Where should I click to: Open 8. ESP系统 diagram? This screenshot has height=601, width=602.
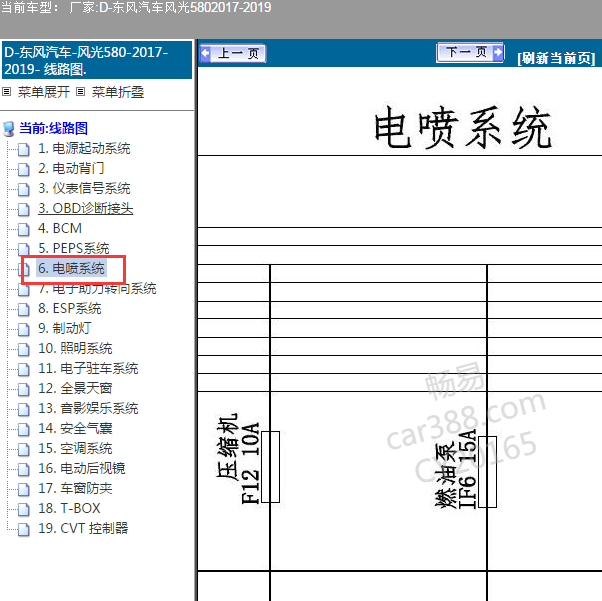(69, 308)
